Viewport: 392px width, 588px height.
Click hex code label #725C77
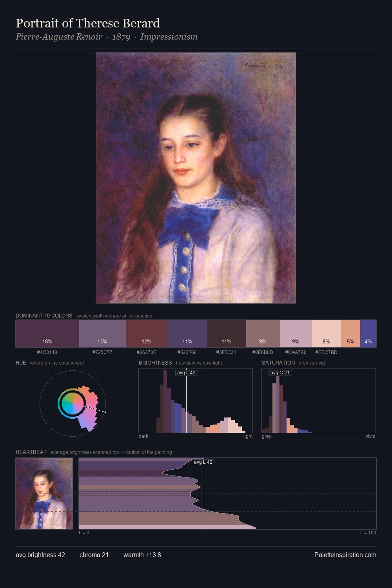[x=102, y=352]
